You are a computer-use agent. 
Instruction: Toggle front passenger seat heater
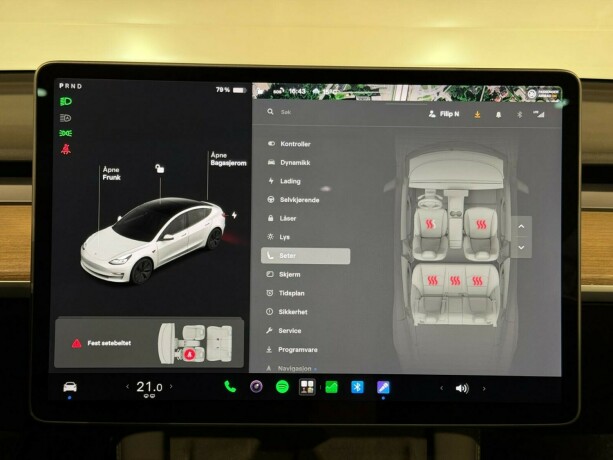tap(481, 224)
